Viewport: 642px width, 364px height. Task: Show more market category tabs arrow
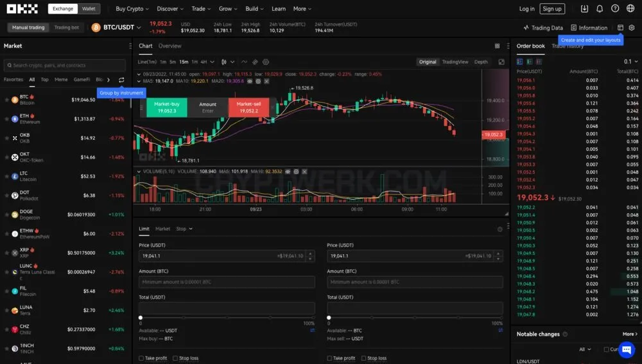click(108, 80)
